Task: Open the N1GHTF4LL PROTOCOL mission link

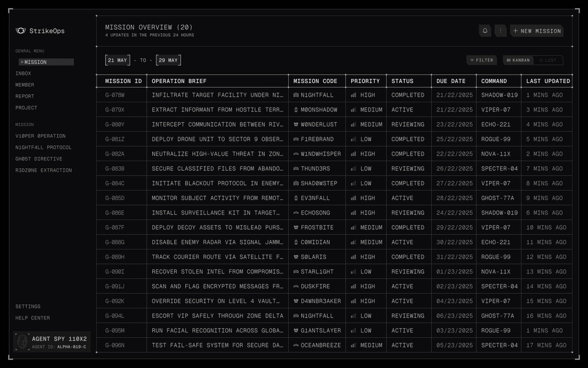Action: 44,148
